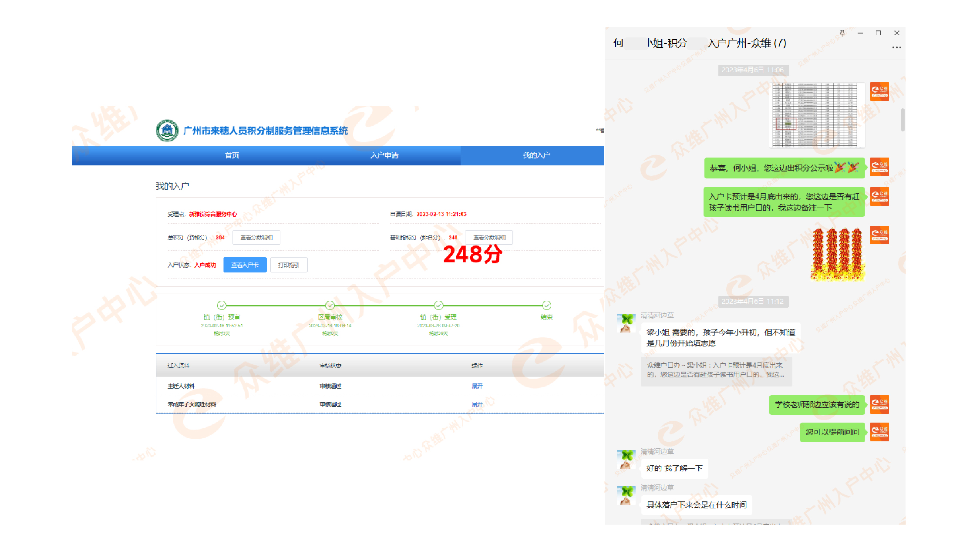Click the 区局审核 timestamp 2023-02-18 18:08:14
This screenshot has height=551, width=980.
click(330, 326)
